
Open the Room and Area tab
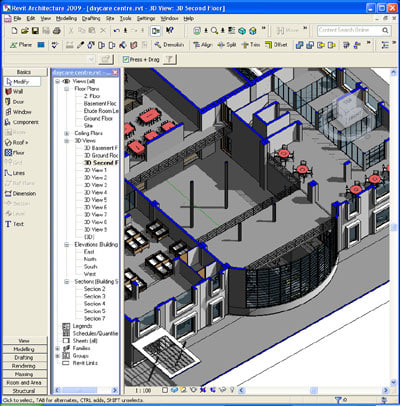pyautogui.click(x=24, y=382)
